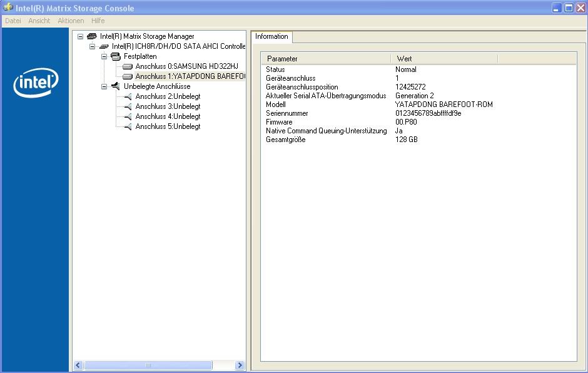Click the Geräteanschlussposition parameter
The height and width of the screenshot is (373, 588).
[x=302, y=87]
